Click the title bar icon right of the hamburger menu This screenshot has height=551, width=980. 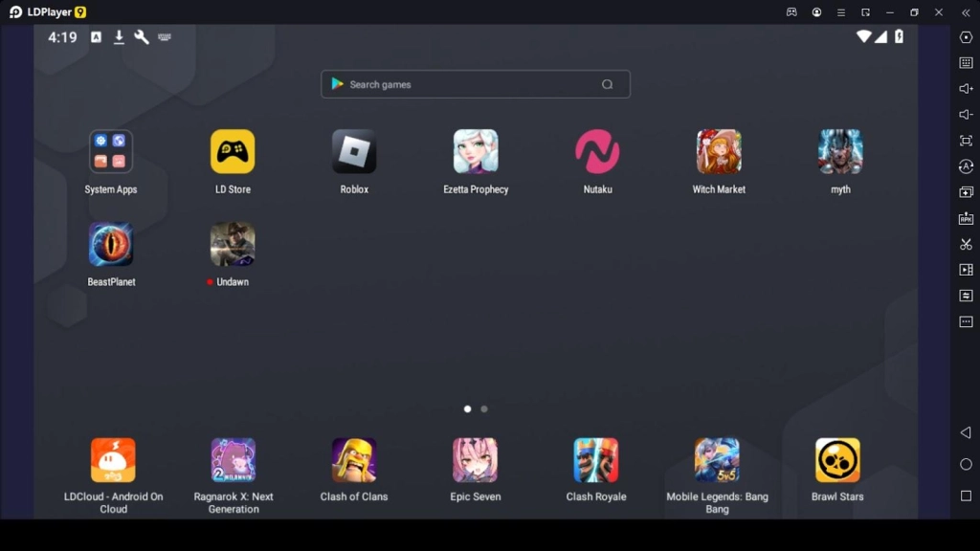865,11
